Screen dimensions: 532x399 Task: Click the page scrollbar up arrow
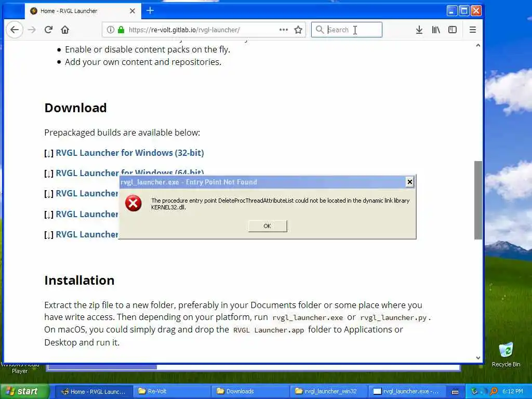click(x=478, y=45)
